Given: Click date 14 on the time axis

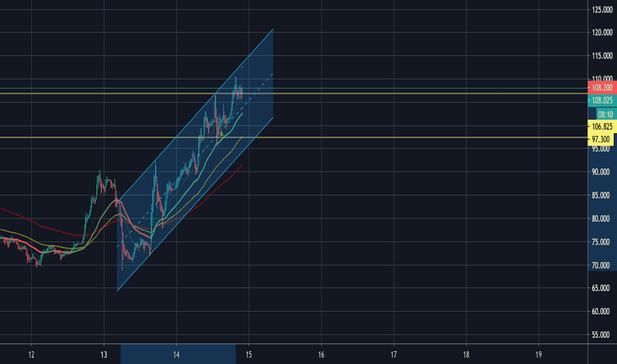Looking at the screenshot, I should tap(176, 355).
